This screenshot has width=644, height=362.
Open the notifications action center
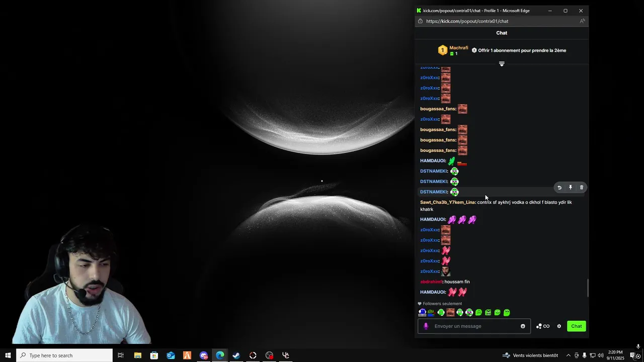(633, 355)
